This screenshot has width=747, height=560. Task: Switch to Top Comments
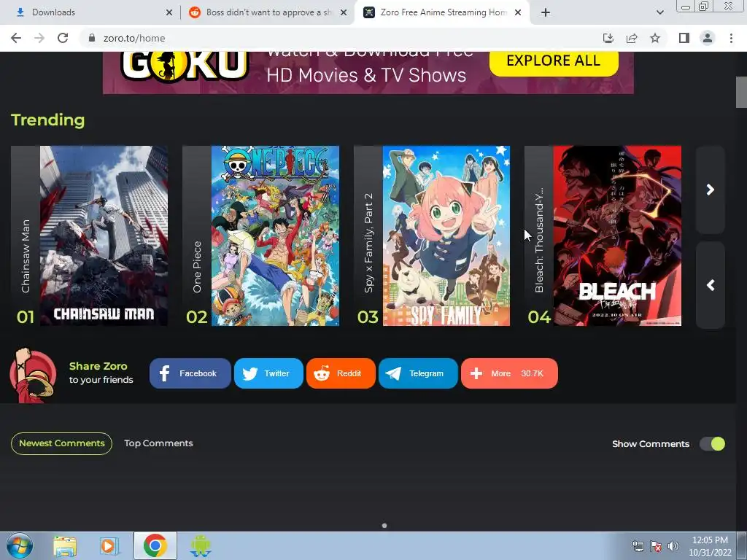pos(158,443)
